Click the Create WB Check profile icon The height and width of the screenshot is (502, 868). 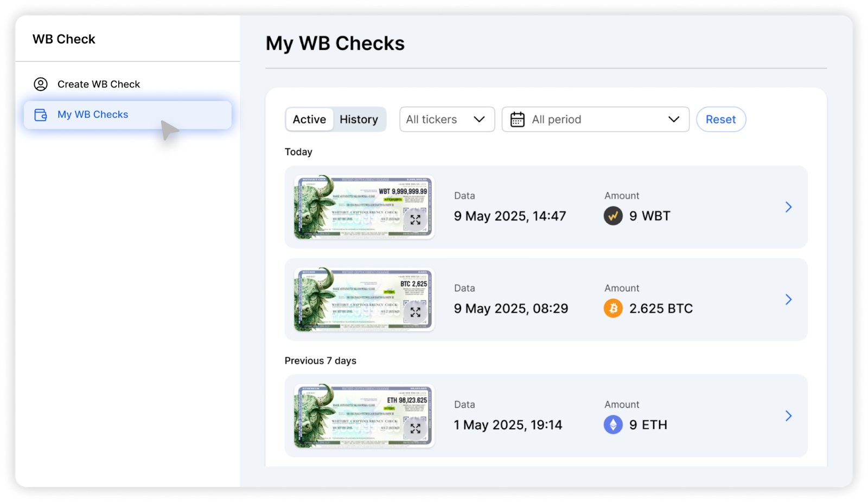[41, 84]
